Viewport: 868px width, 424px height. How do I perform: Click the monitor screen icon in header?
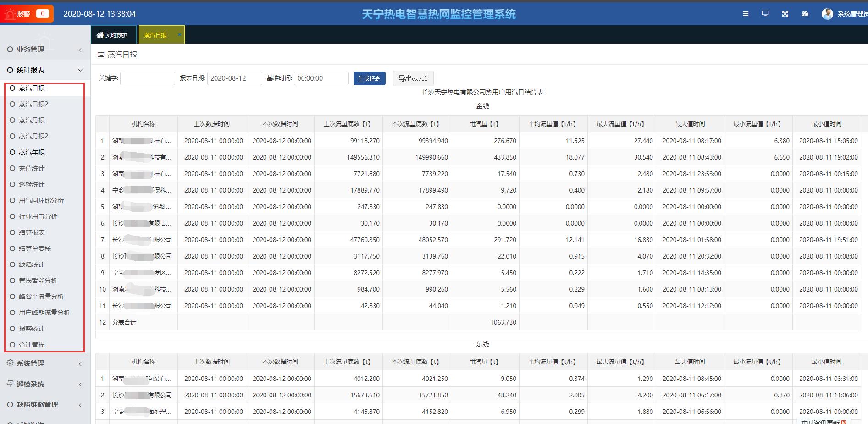click(765, 14)
